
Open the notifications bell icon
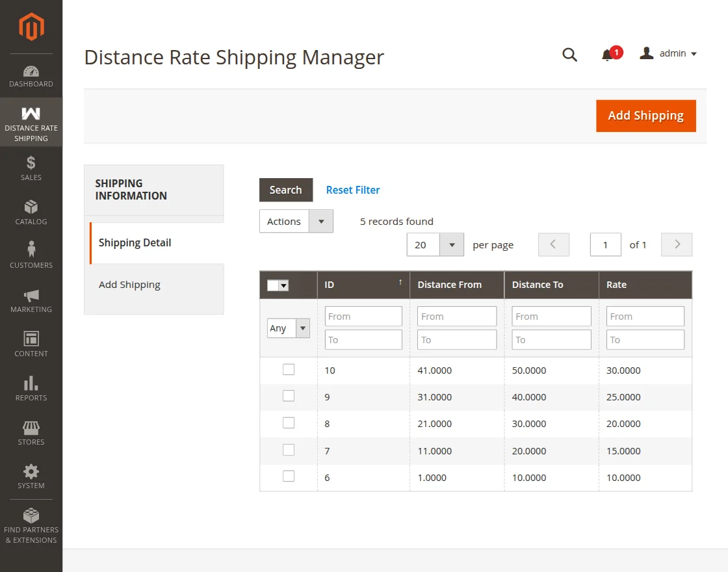tap(608, 55)
